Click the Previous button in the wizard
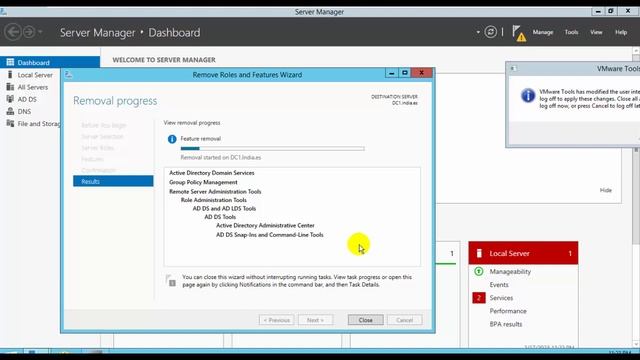 click(276, 320)
